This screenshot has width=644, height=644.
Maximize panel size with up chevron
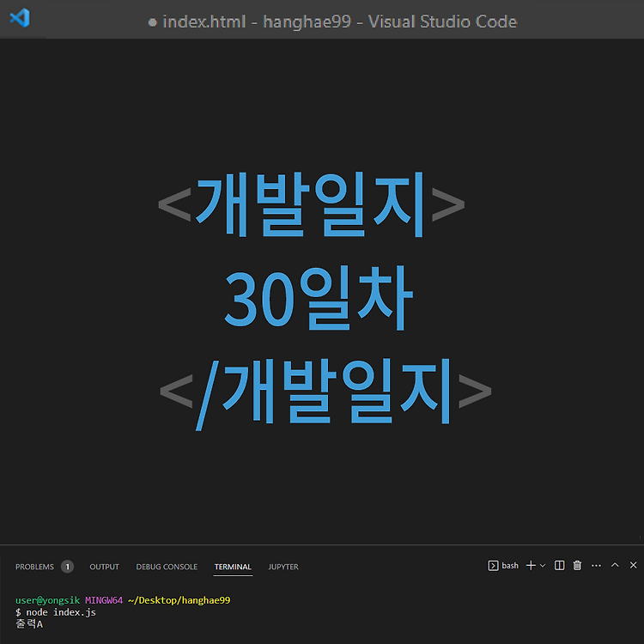pos(615,565)
